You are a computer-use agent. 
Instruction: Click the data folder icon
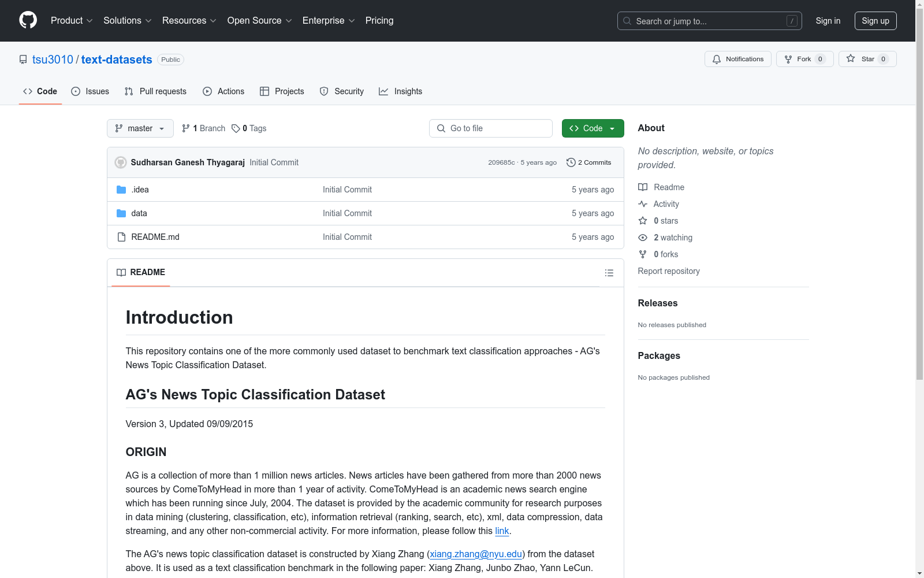click(x=121, y=213)
